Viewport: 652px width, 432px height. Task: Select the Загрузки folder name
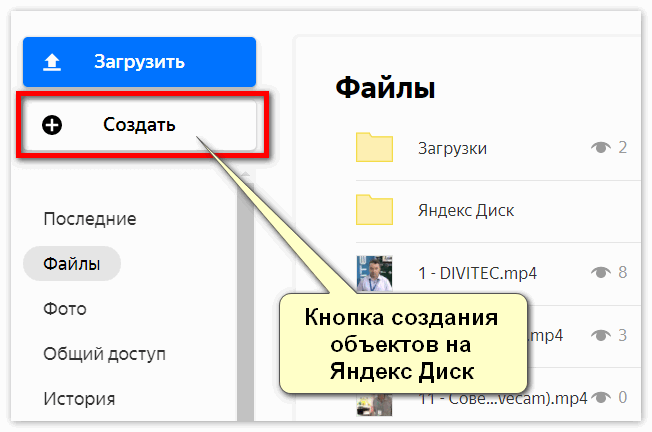coord(452,148)
